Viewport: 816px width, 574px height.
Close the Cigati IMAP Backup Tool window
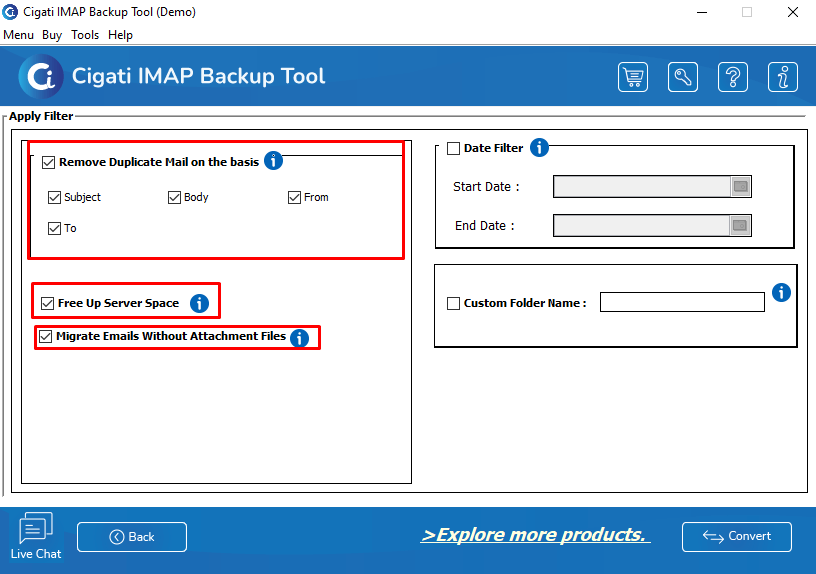[x=793, y=12]
